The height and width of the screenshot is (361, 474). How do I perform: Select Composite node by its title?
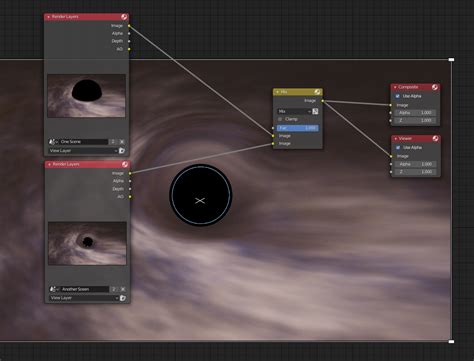click(x=408, y=87)
